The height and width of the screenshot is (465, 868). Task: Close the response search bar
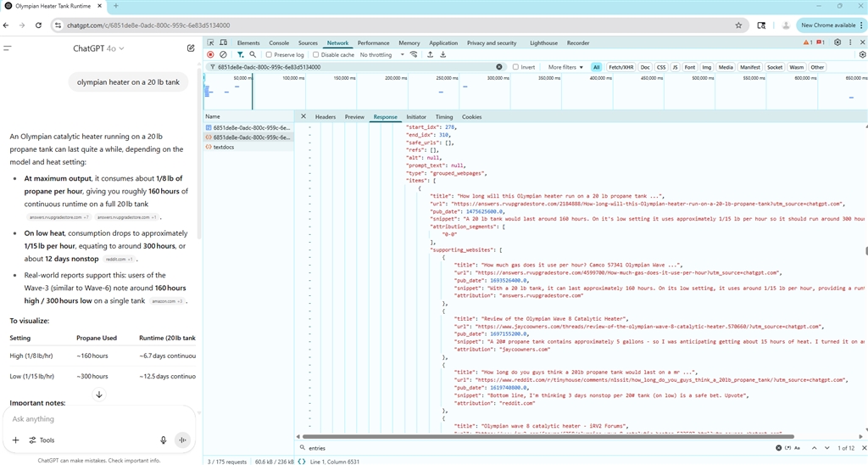[x=862, y=448]
